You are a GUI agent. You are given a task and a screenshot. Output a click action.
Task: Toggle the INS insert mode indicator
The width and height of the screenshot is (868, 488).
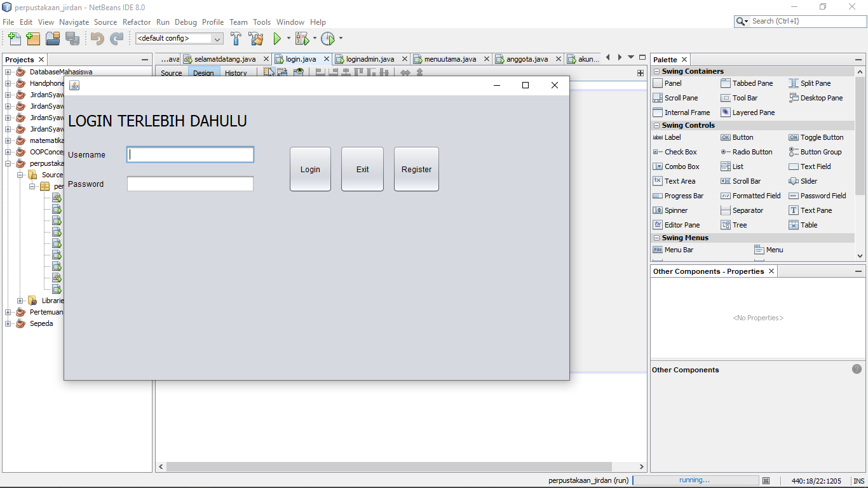[x=855, y=480]
